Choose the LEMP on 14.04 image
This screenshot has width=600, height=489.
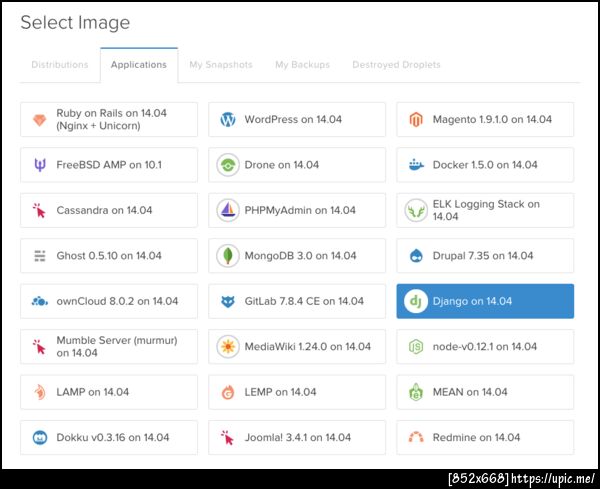click(x=297, y=392)
